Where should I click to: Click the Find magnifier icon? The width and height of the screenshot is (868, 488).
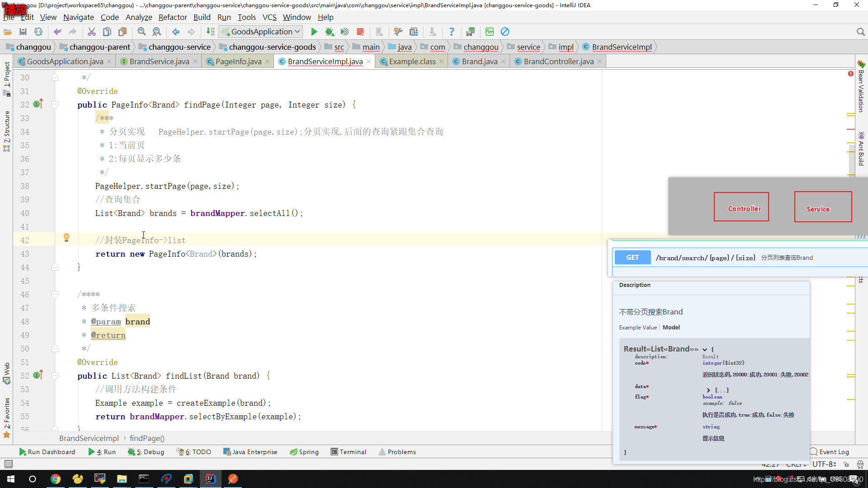pyautogui.click(x=142, y=32)
